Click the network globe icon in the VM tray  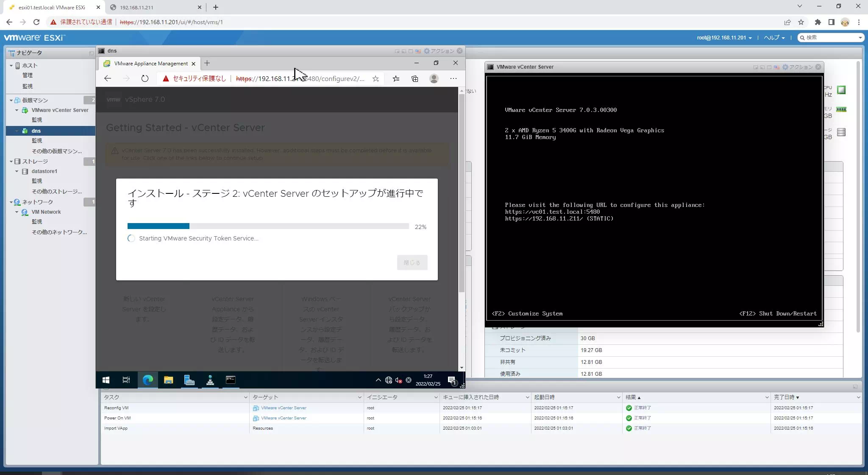click(x=389, y=380)
